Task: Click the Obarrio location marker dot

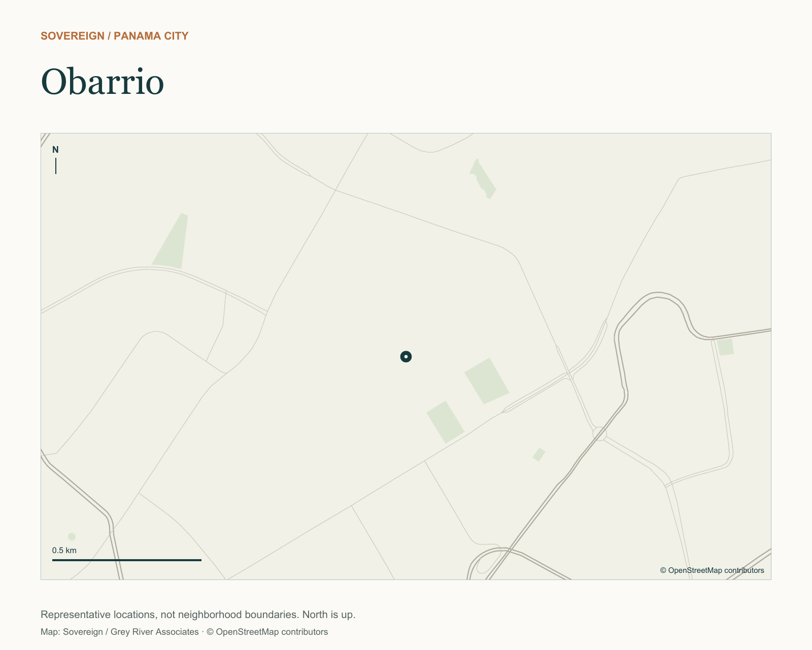Action: tap(406, 357)
